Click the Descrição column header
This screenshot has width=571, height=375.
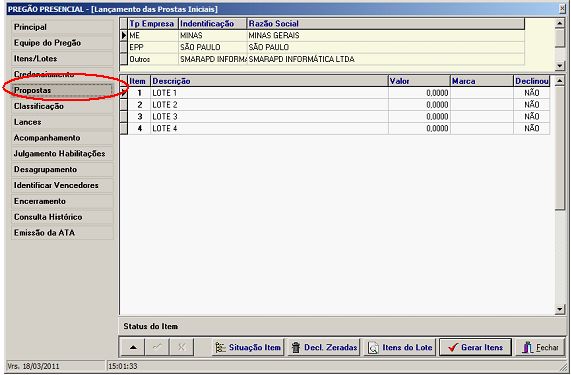coord(269,81)
